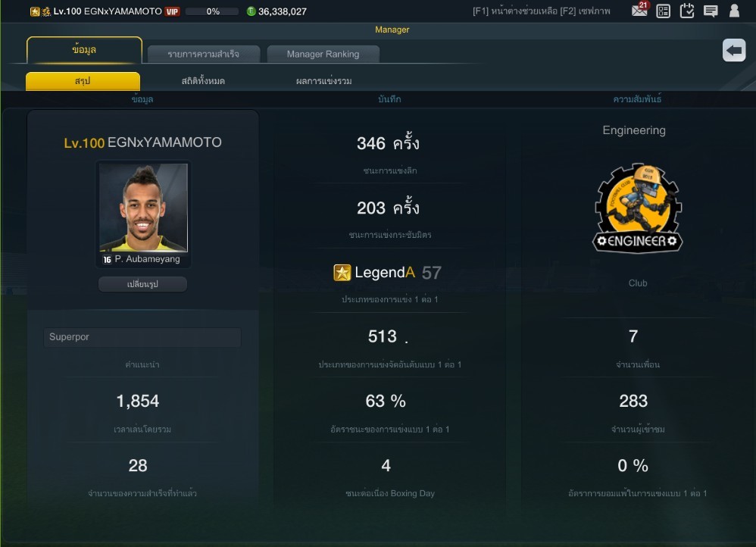Open the รายการความสำเร็จ tab

click(204, 54)
